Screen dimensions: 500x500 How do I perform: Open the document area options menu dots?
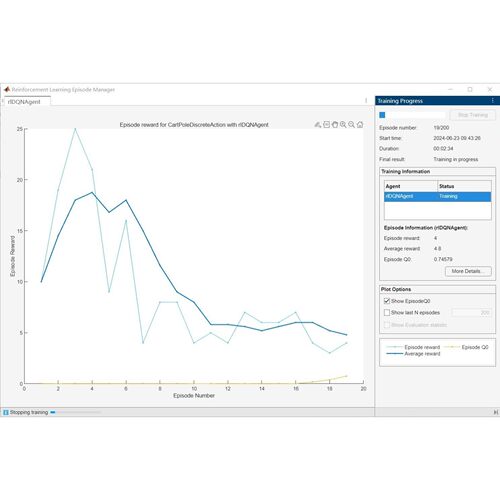pos(366,100)
